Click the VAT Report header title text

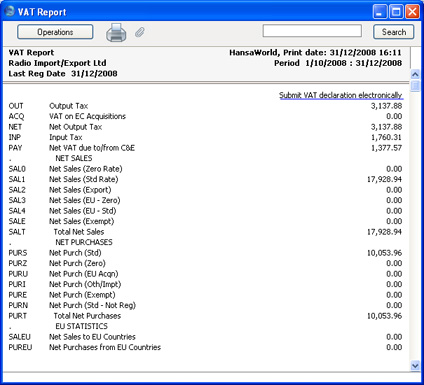(x=31, y=53)
